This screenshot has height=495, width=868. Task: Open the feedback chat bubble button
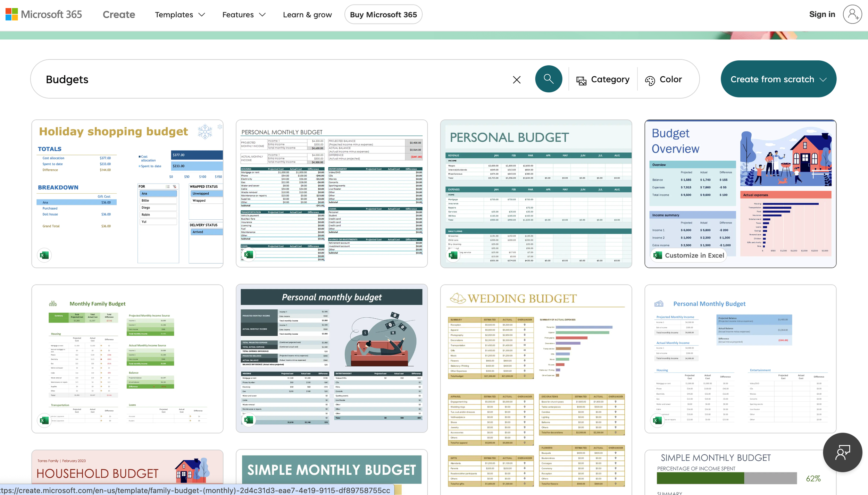842,452
